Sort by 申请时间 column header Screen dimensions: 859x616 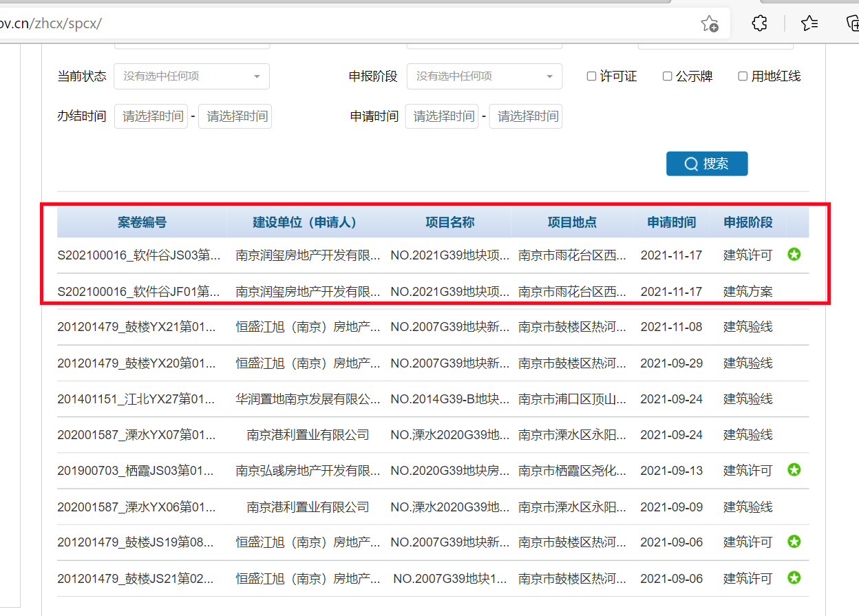(671, 222)
